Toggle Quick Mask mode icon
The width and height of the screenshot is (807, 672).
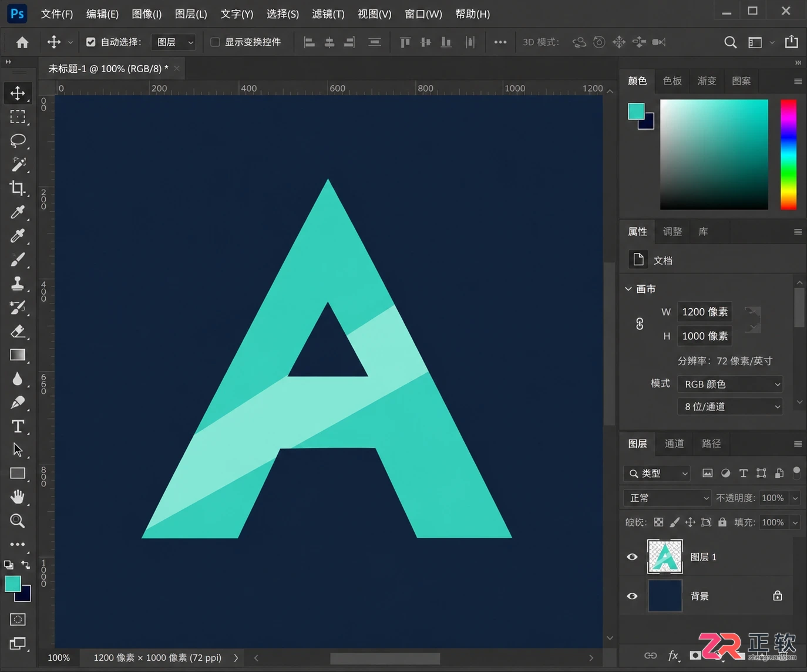click(x=18, y=620)
